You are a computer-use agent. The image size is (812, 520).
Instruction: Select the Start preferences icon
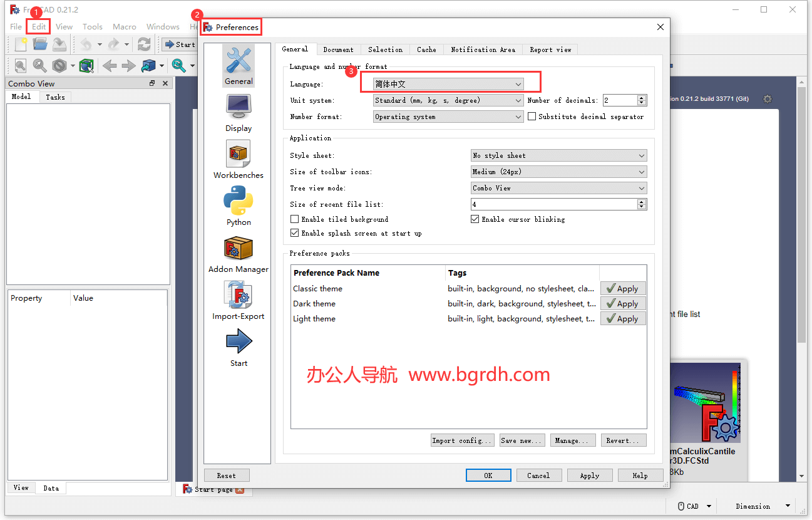239,348
